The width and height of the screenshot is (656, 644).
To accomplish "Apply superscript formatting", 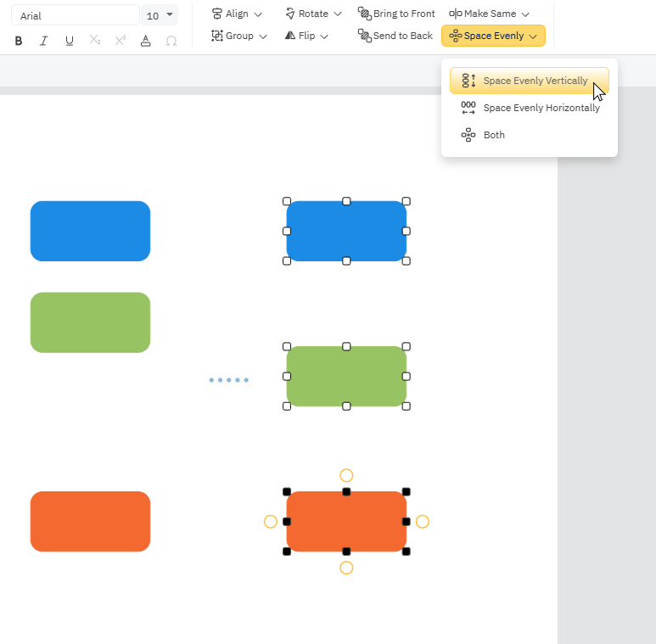I will (121, 41).
